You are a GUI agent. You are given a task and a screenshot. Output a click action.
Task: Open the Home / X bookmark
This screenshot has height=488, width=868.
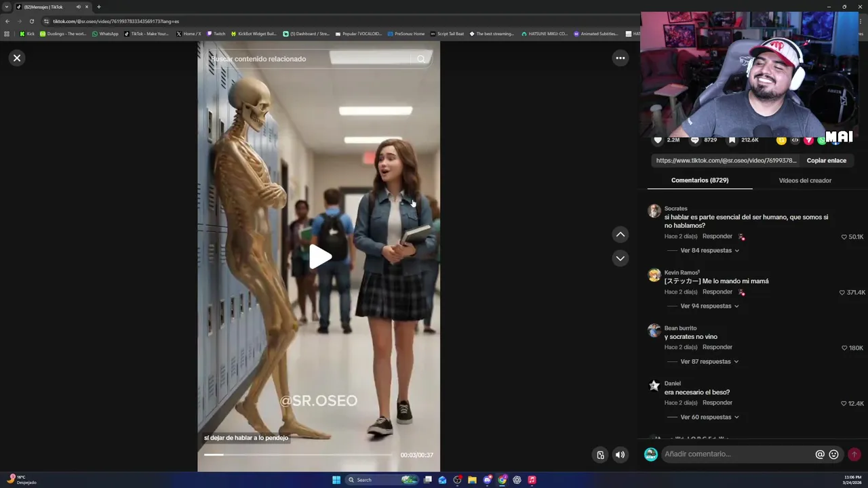pos(189,34)
